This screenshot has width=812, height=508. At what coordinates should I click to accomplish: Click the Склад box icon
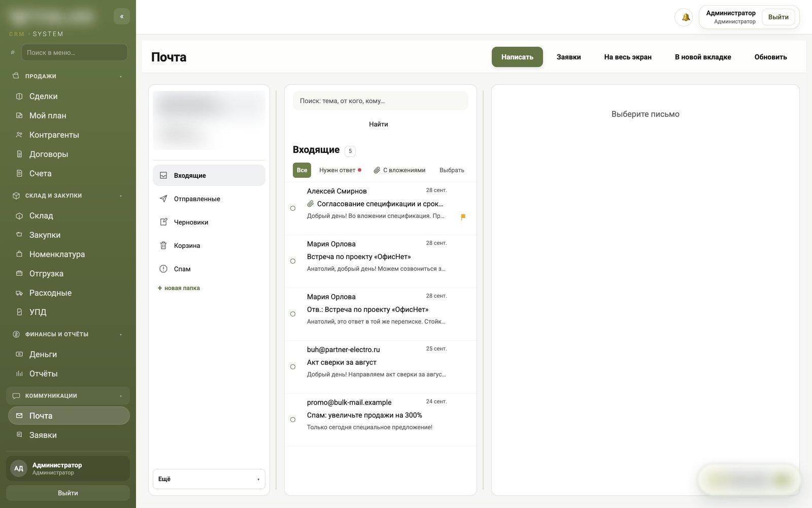pos(19,216)
